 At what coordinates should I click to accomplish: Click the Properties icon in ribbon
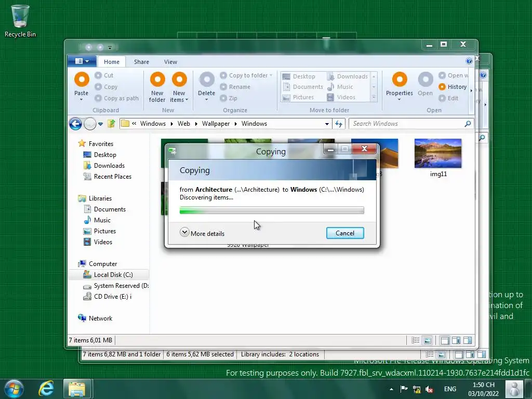(x=400, y=79)
